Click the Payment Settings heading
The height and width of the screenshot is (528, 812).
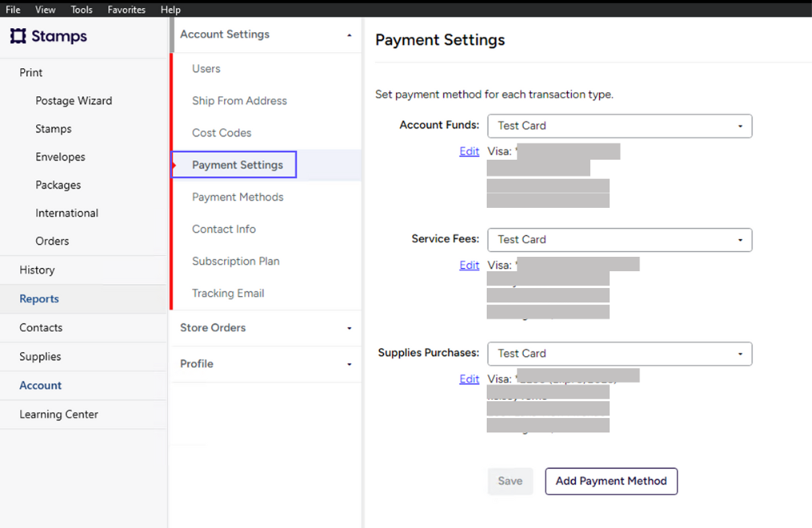[x=440, y=40]
